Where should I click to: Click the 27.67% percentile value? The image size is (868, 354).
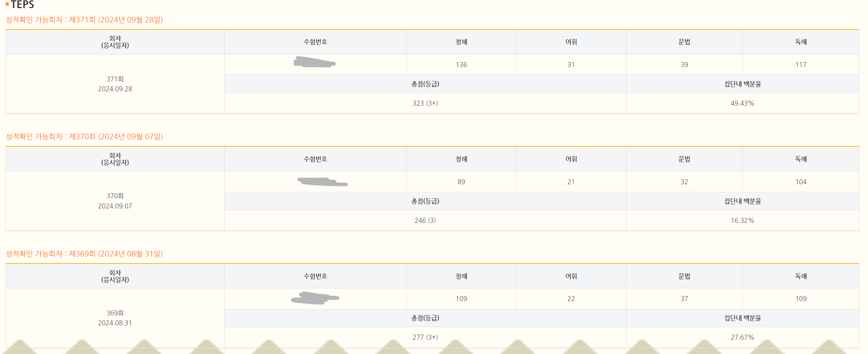coord(742,337)
